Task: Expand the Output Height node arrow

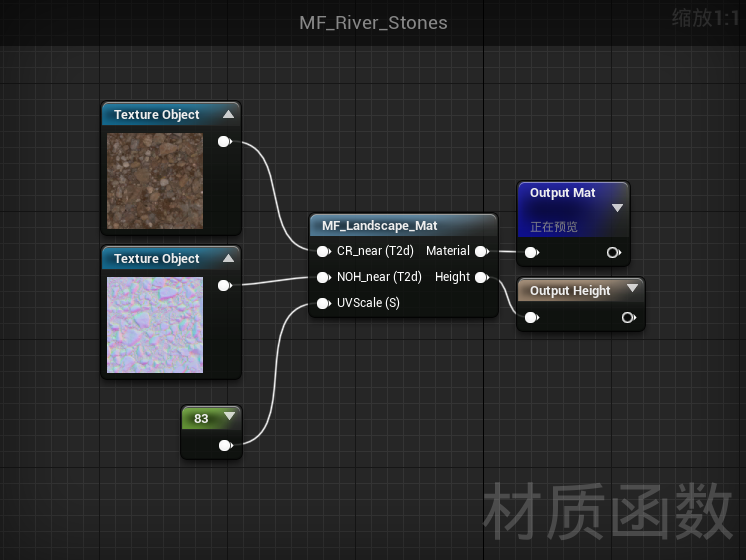Action: 632,288
